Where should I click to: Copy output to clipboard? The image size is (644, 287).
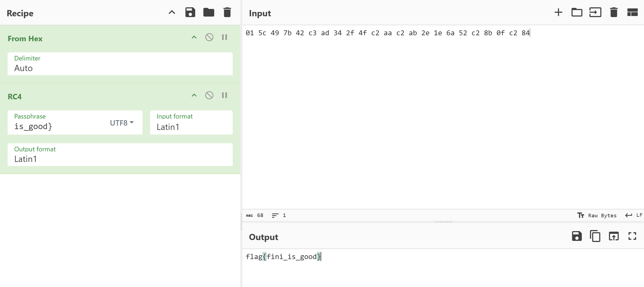tap(595, 236)
